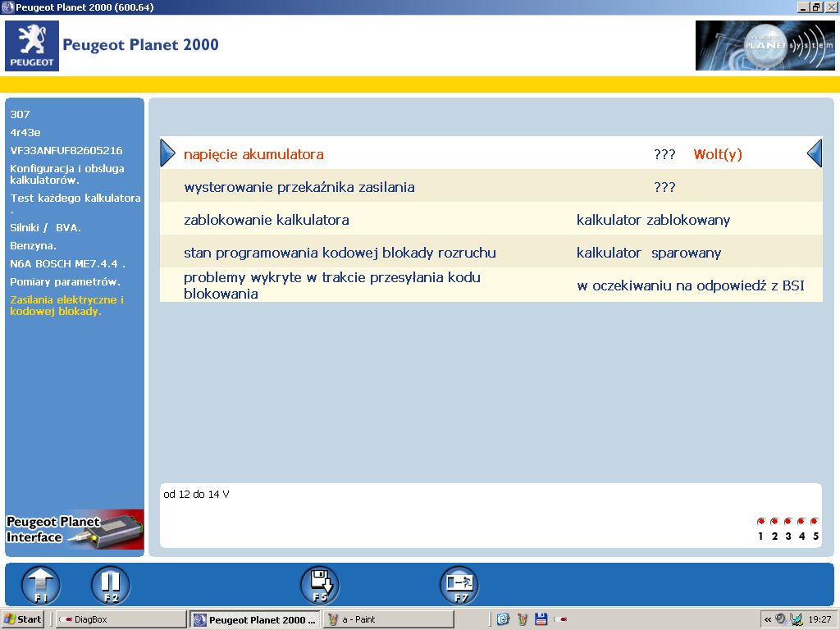Click the volume speaker tray icon
Image resolution: width=840 pixels, height=630 pixels.
tap(781, 619)
